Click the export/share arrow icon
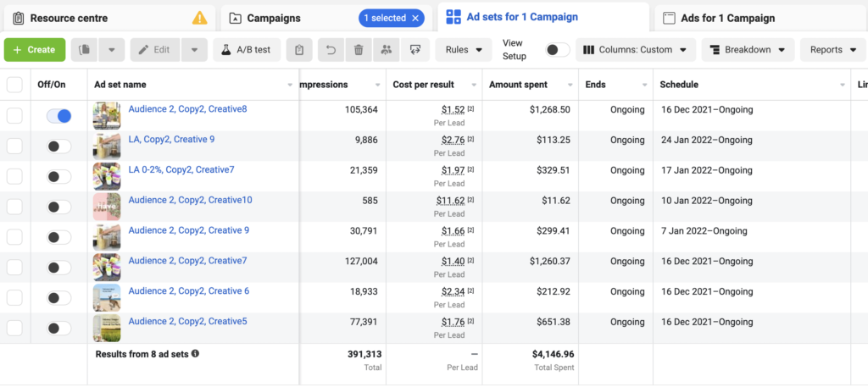Screen dimensions: 868x387 coord(415,50)
